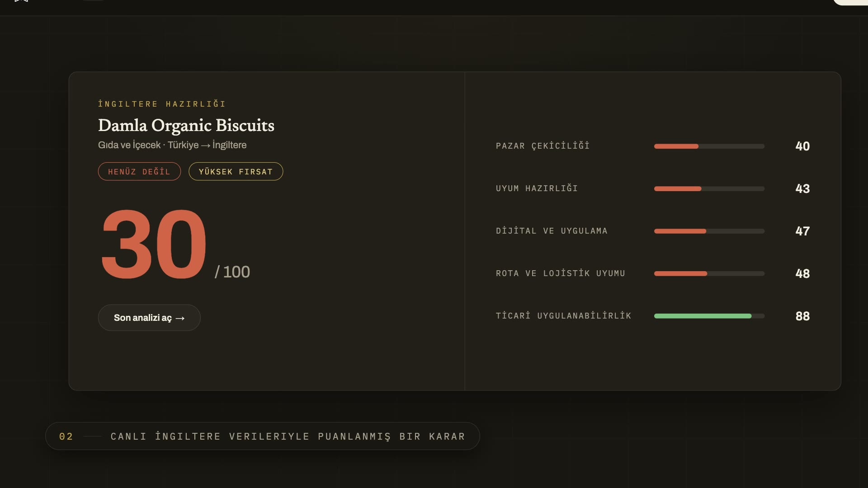Image resolution: width=868 pixels, height=488 pixels.
Task: Click the 'HENÜZ DEĞİL' status badge
Action: tap(139, 172)
